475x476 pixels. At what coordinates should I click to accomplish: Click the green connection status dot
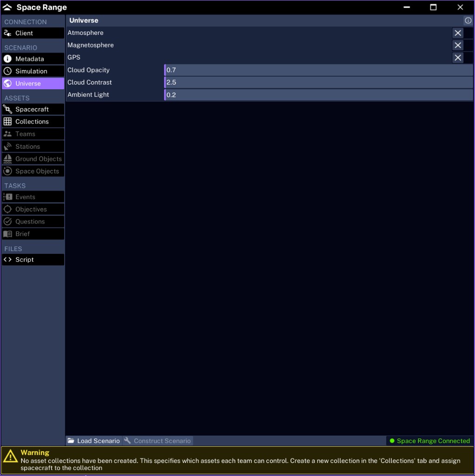(x=392, y=441)
